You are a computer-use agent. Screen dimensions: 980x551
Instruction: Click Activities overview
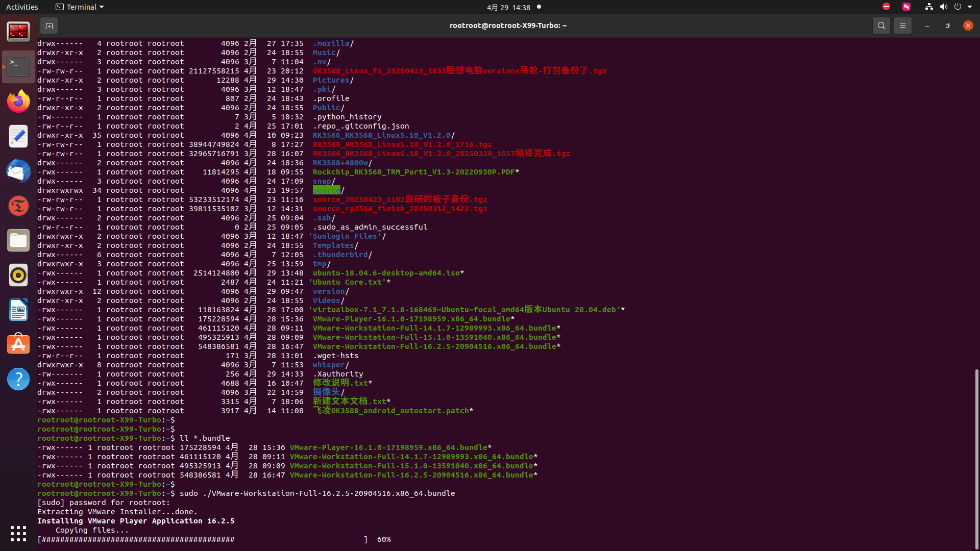point(22,7)
